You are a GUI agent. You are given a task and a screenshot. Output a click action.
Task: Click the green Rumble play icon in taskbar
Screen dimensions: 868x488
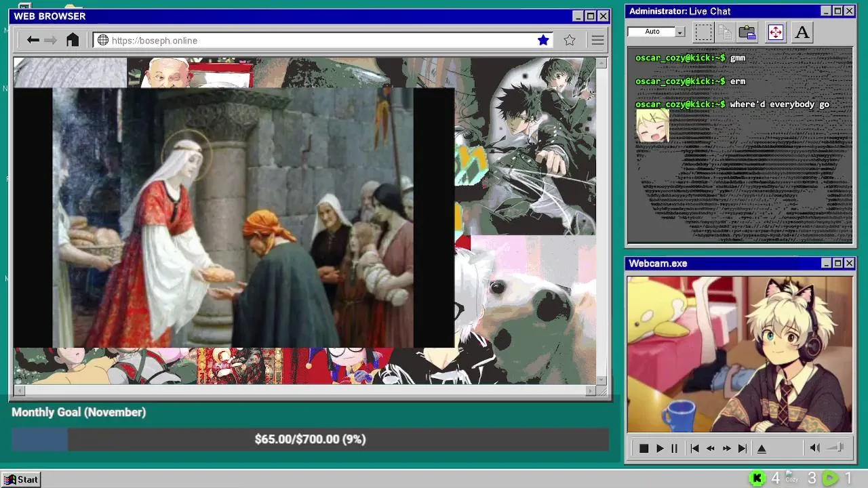point(830,479)
